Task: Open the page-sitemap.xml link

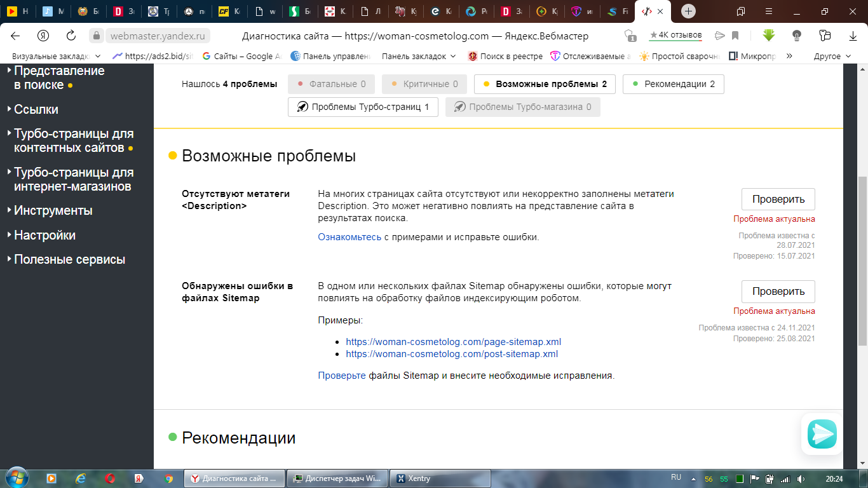Action: coord(453,342)
